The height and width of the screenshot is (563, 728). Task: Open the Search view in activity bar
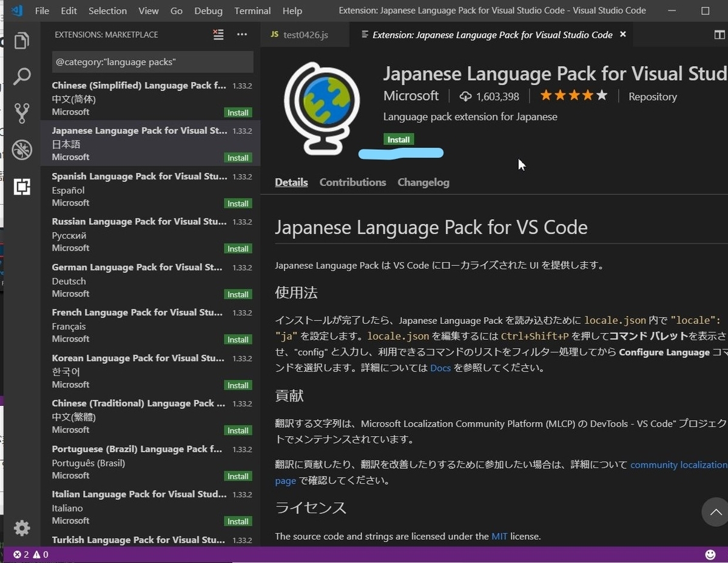(22, 76)
